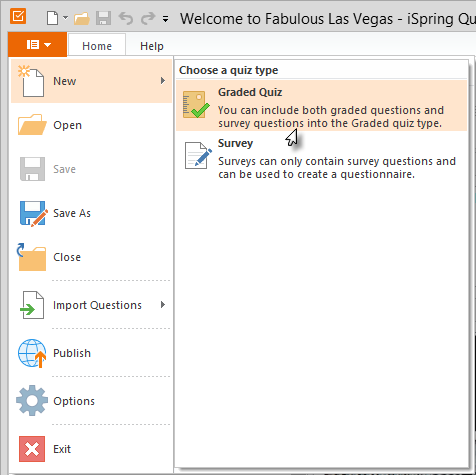
Task: Click the redo arrow icon
Action: click(148, 18)
